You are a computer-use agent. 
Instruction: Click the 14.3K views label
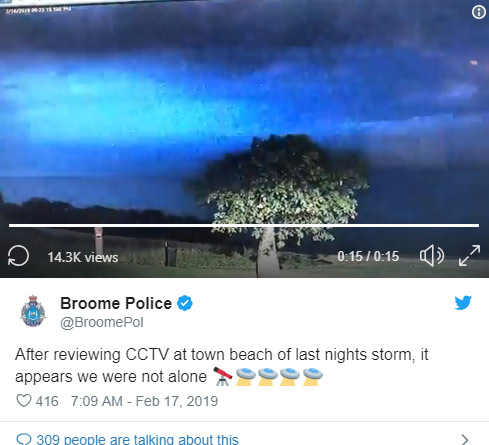click(x=83, y=257)
